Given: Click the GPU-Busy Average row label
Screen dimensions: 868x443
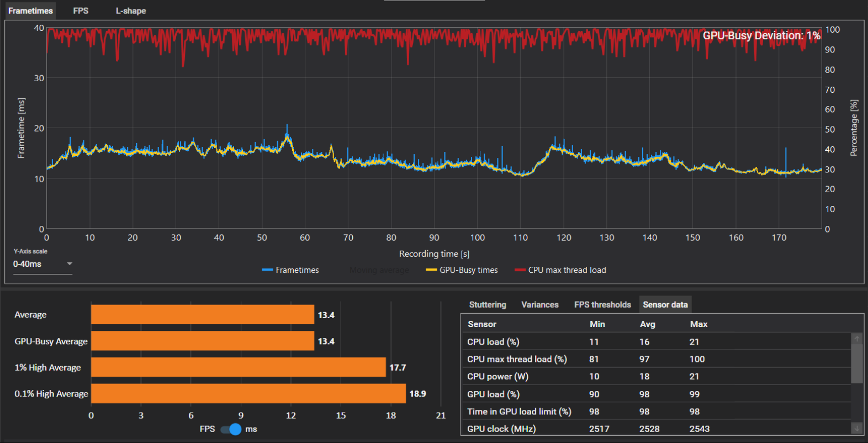Looking at the screenshot, I should click(x=51, y=341).
